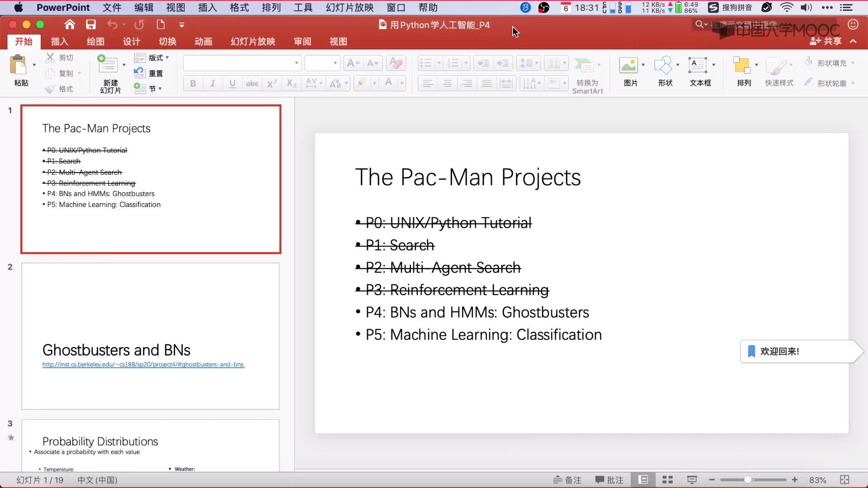Viewport: 868px width, 488px height.
Task: Insert text box with 文本框
Action: (x=700, y=71)
